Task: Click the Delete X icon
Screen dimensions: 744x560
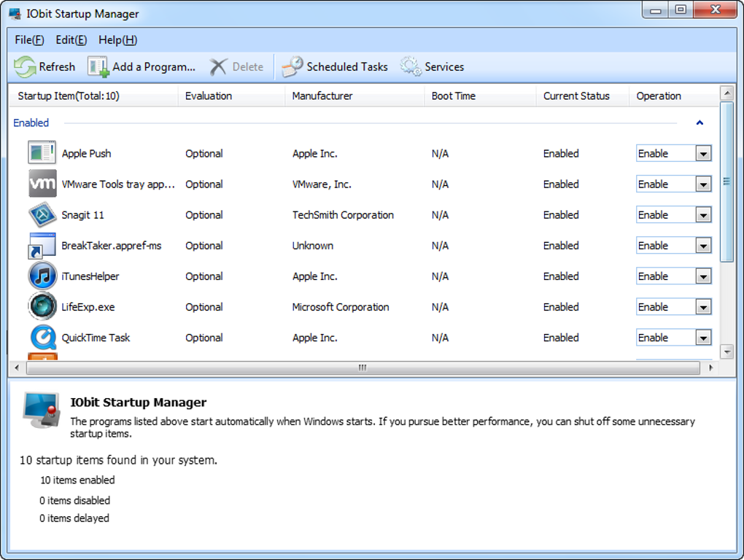Action: [218, 67]
